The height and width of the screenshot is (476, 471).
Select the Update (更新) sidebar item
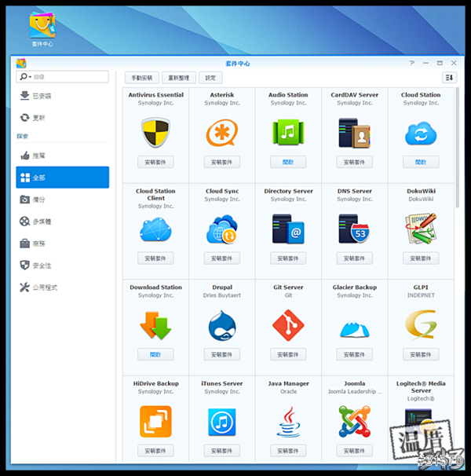(x=63, y=118)
